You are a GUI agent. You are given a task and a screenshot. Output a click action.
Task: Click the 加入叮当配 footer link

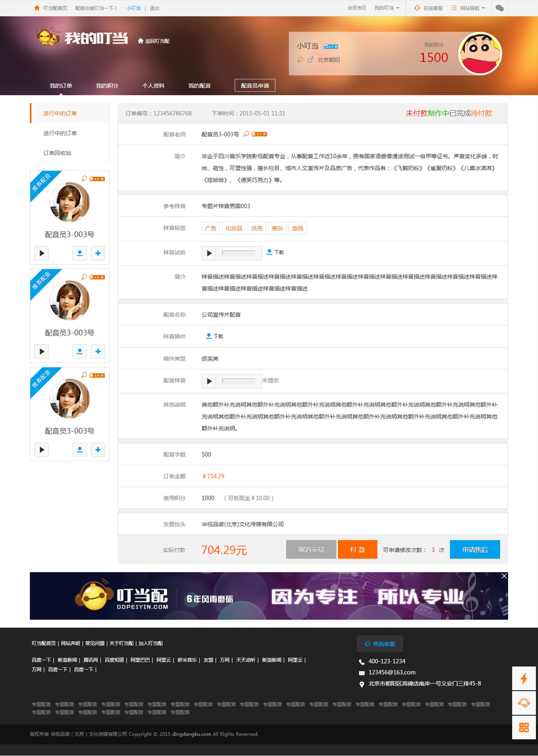151,643
